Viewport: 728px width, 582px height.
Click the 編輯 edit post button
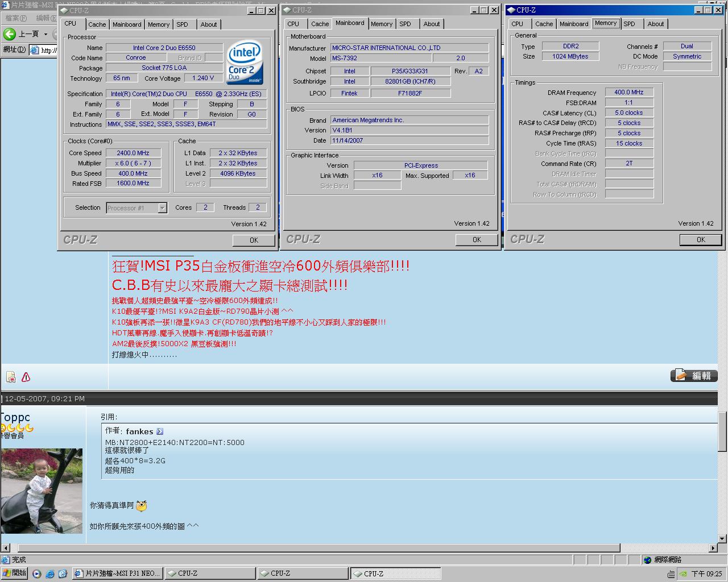point(694,376)
